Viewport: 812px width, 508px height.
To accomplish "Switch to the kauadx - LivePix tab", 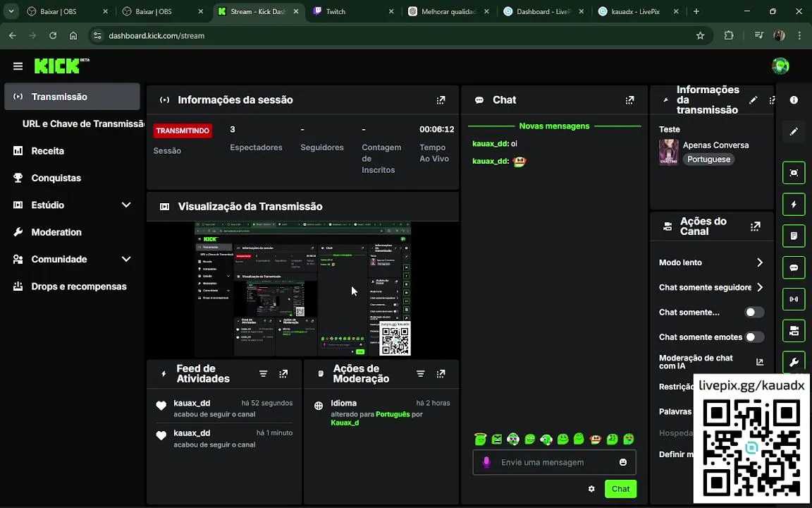I will [x=638, y=11].
